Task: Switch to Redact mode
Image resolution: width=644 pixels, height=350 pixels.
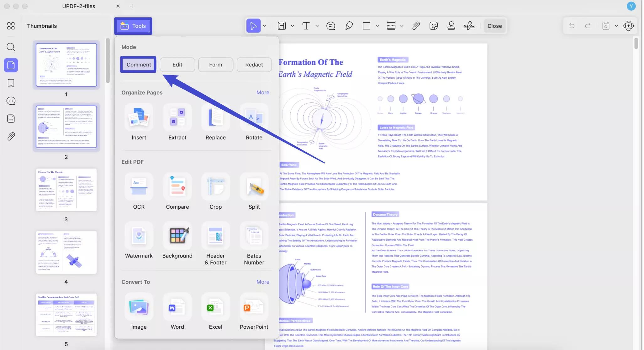Action: pos(254,65)
